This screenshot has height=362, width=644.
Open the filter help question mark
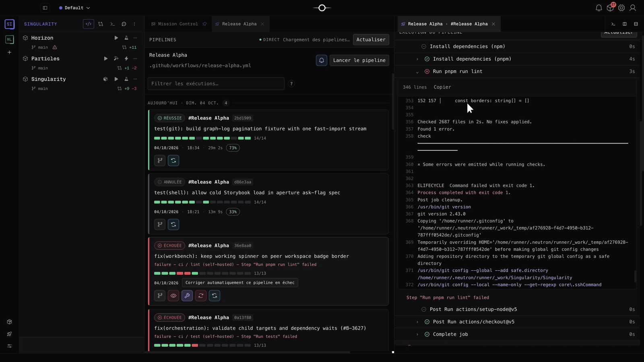pyautogui.click(x=291, y=84)
